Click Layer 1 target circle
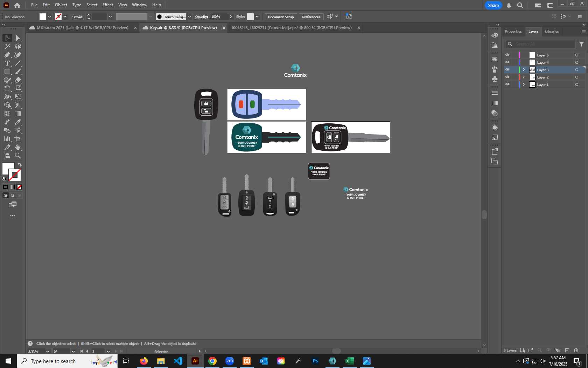The image size is (588, 368). (577, 84)
